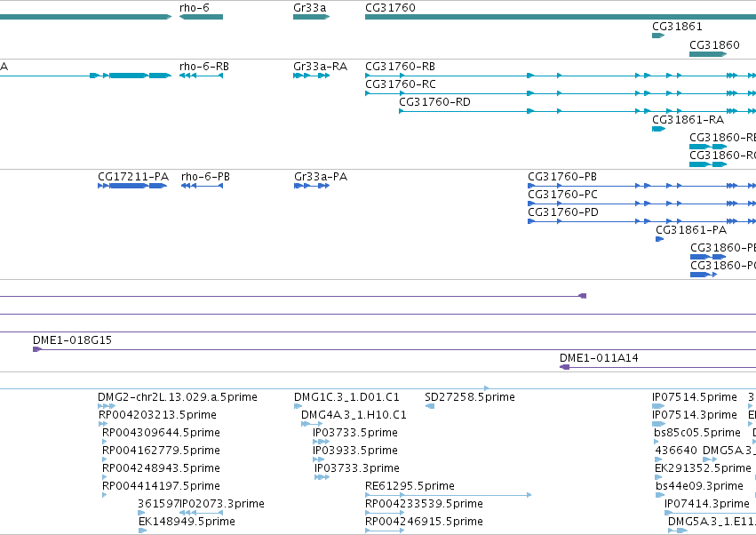The image size is (756, 535).
Task: Select DMG2-chr2L.13.029.a.5prime EST label
Action: coord(178,397)
